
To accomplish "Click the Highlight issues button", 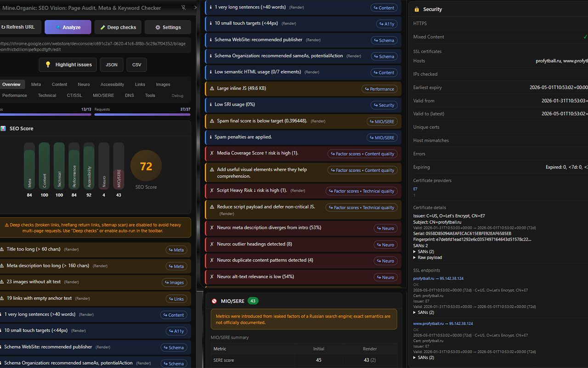I will click(68, 65).
